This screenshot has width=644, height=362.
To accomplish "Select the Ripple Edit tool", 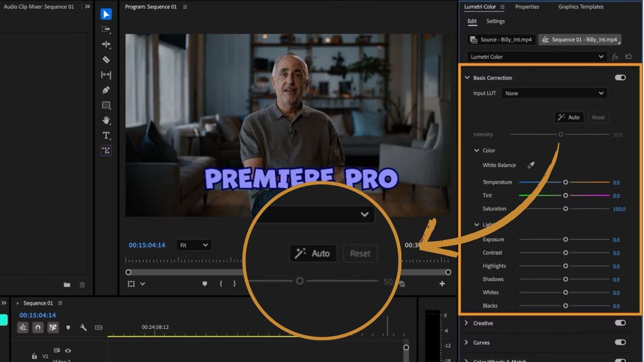I will (106, 45).
